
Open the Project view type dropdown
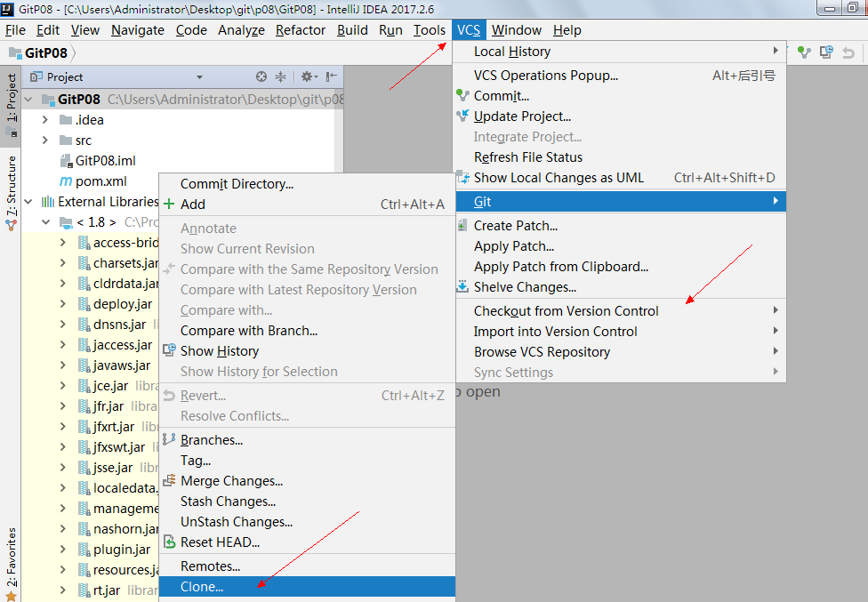pyautogui.click(x=199, y=77)
